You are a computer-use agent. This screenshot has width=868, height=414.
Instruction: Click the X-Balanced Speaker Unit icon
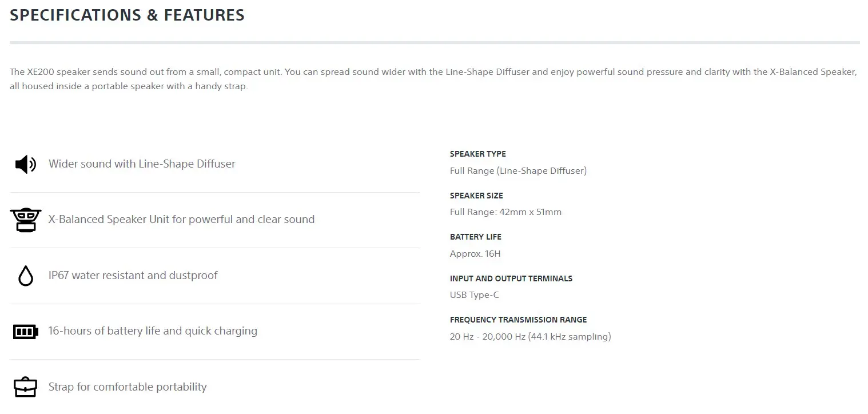[x=25, y=220]
